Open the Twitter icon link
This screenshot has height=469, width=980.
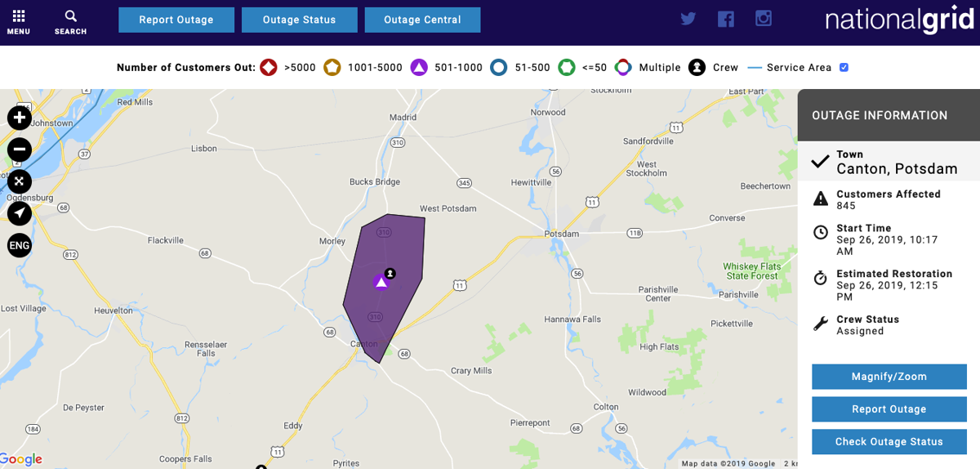click(688, 19)
